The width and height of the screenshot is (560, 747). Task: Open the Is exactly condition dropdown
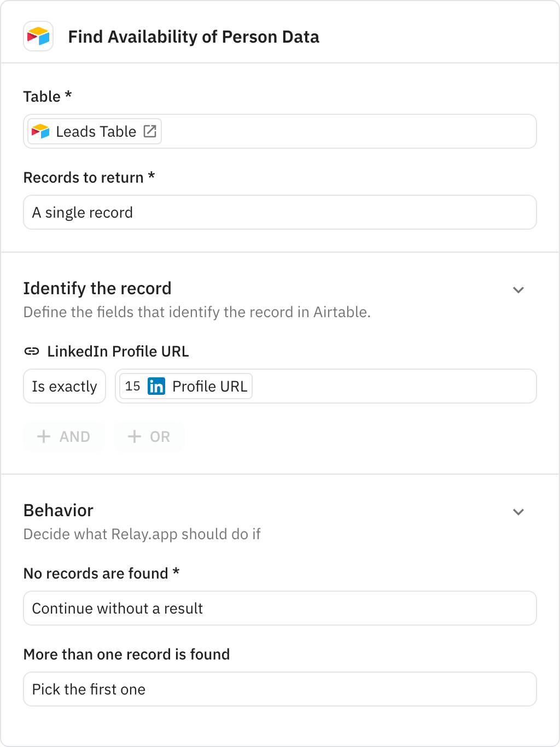click(64, 386)
